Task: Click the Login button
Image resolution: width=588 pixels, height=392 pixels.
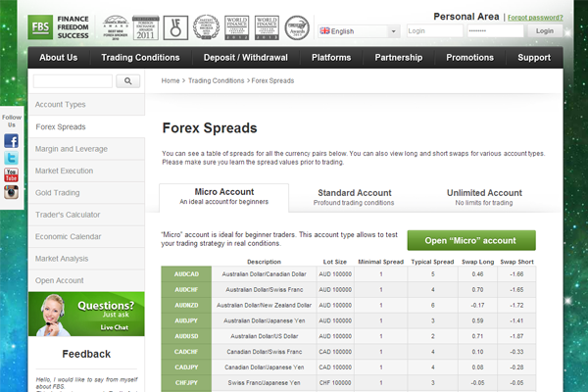Action: coord(545,31)
